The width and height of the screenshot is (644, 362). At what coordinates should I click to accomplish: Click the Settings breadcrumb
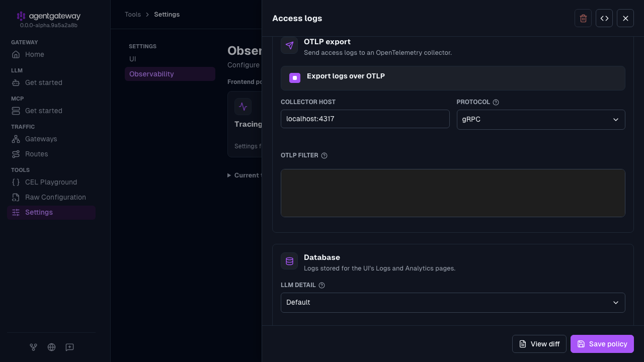point(167,15)
